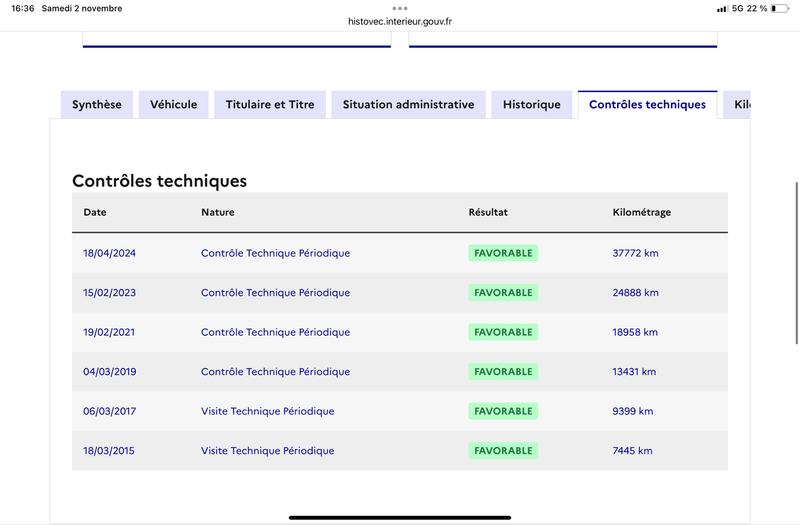Image resolution: width=800 pixels, height=525 pixels.
Task: Select the Contrôles techniques tab
Action: 647,105
